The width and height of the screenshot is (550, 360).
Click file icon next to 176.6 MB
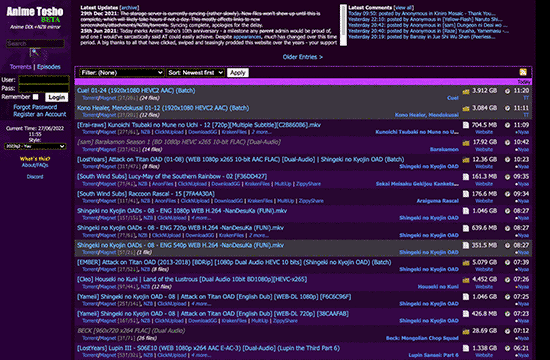tap(466, 194)
